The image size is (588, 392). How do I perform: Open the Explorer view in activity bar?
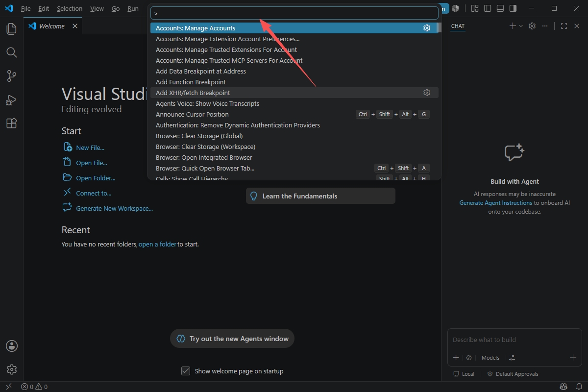(11, 29)
